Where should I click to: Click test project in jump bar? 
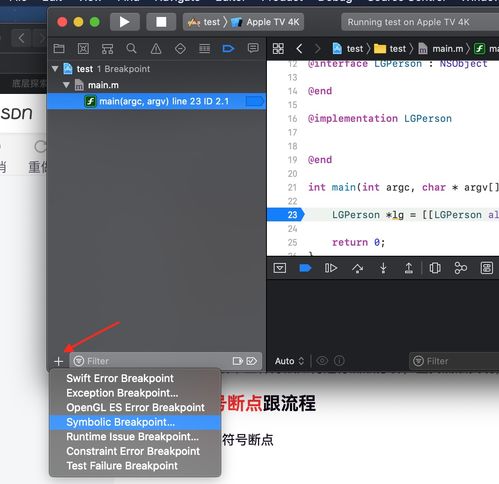(348, 49)
